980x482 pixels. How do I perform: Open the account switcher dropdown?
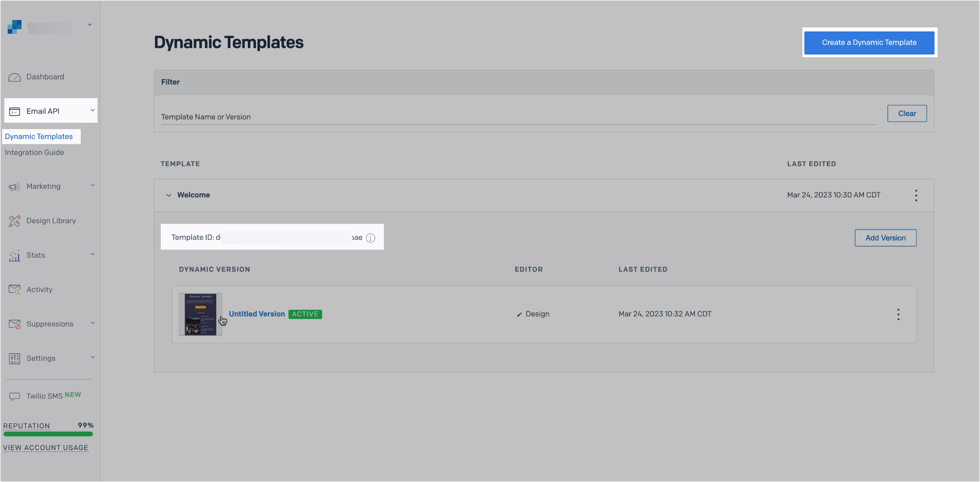coord(89,24)
